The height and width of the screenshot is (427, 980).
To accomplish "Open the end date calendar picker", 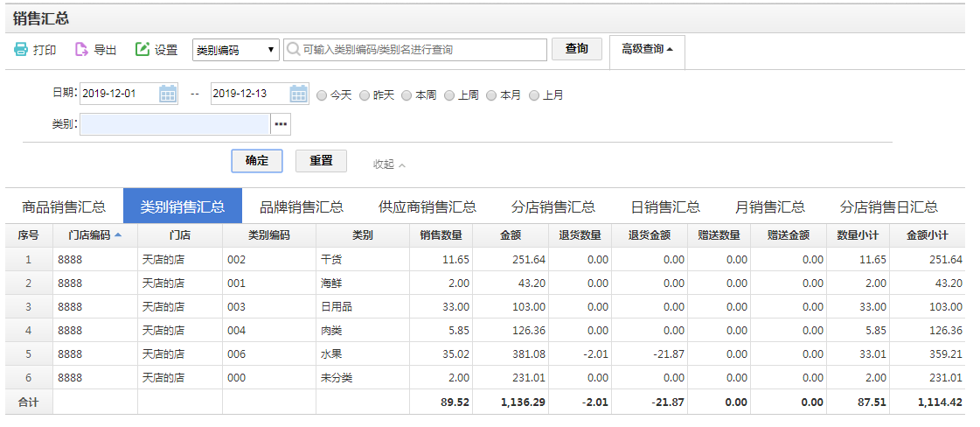I will pos(299,94).
